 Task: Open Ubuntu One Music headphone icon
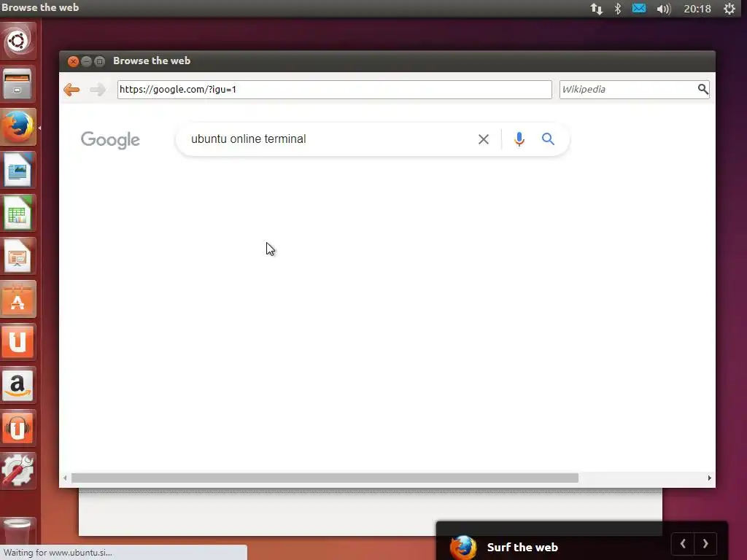tap(18, 427)
